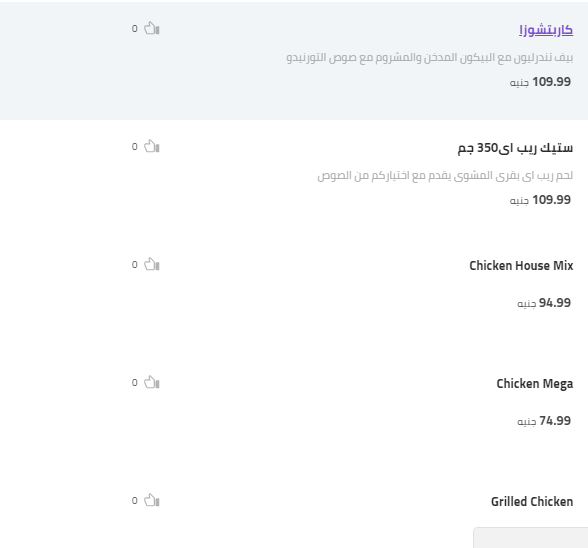The image size is (588, 548).
Task: Click thumbs-up icon for ستيك ريب اى
Action: point(152,146)
